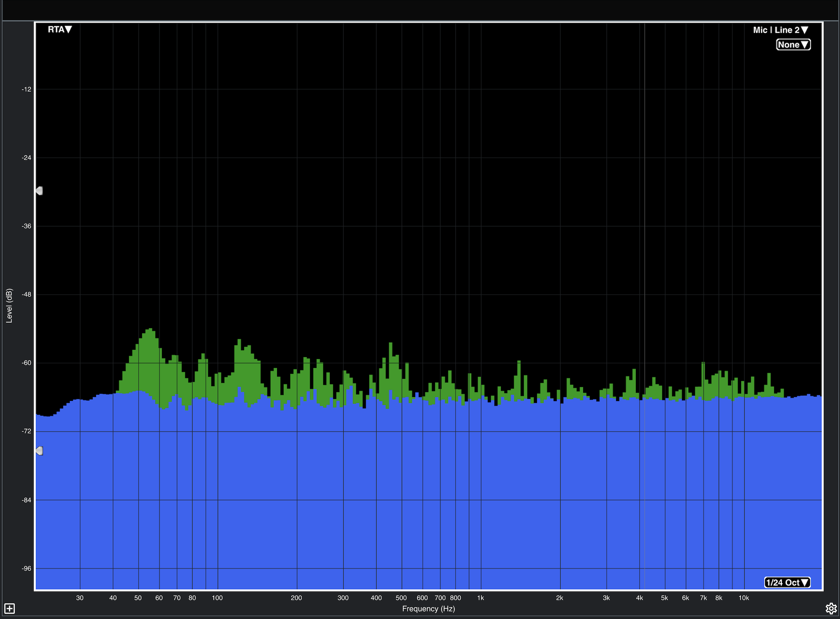
Task: Click the 10k frequency tick label
Action: coord(743,598)
